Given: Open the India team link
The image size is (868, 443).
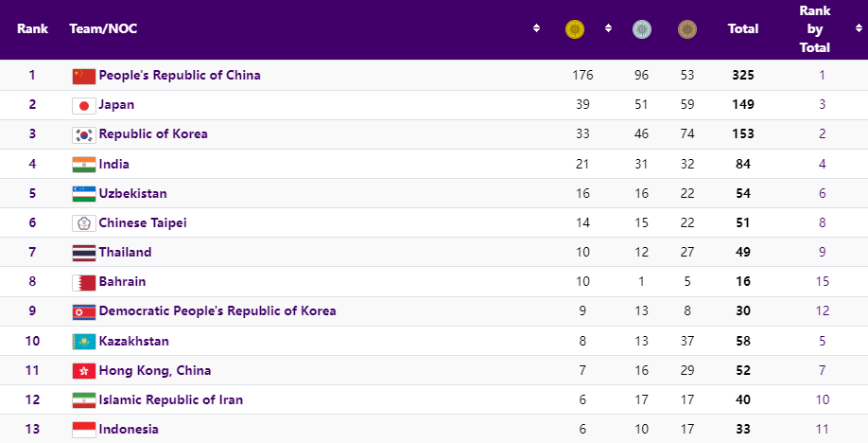Looking at the screenshot, I should (x=114, y=164).
